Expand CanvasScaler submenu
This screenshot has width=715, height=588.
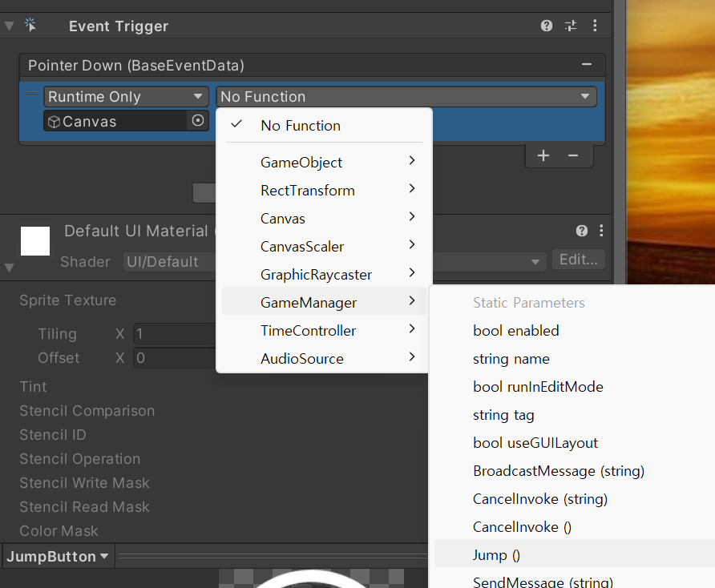(324, 246)
